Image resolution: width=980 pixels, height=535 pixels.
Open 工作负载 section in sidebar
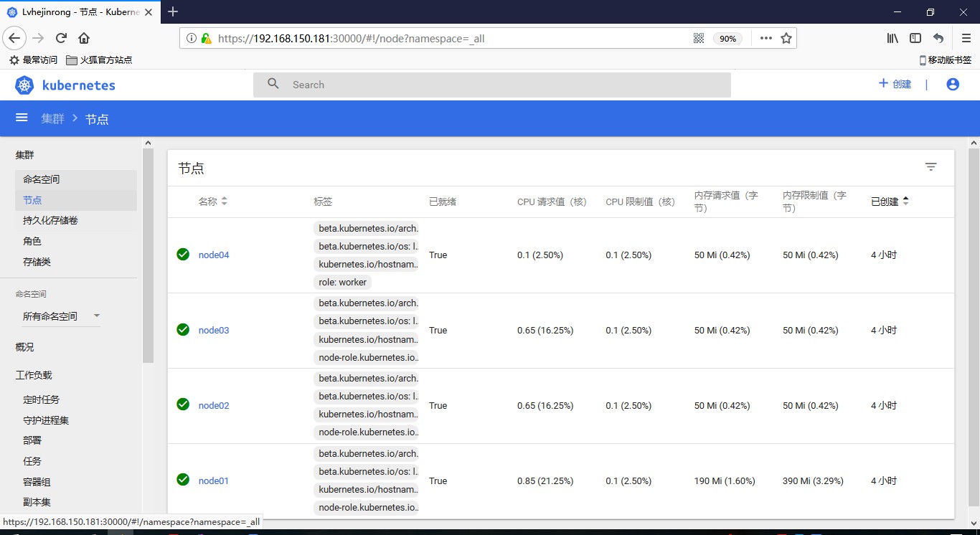point(34,374)
